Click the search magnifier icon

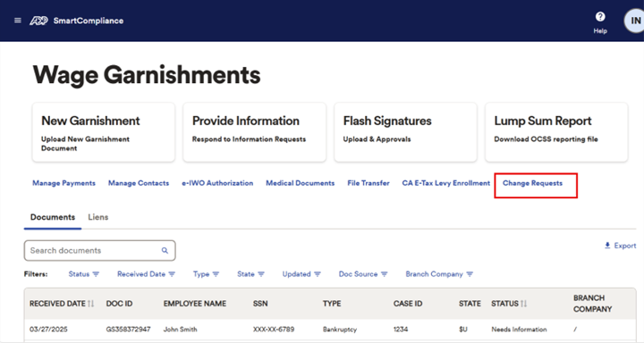pos(165,250)
